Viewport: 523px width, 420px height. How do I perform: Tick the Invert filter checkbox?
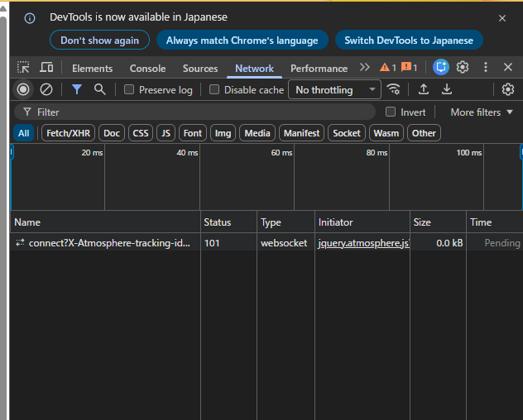click(391, 112)
